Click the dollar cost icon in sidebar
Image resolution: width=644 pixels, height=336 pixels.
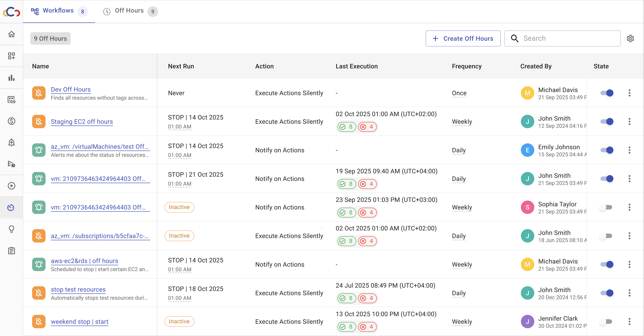[11, 121]
